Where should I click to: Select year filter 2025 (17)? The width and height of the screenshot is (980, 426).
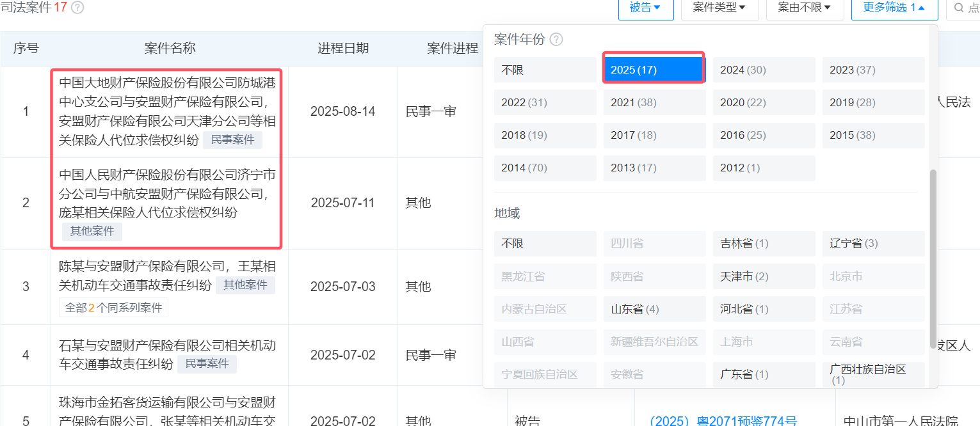pos(654,70)
